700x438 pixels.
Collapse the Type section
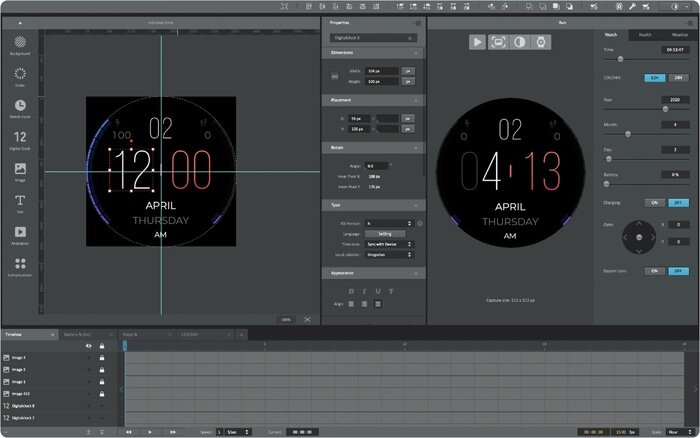pyautogui.click(x=416, y=205)
